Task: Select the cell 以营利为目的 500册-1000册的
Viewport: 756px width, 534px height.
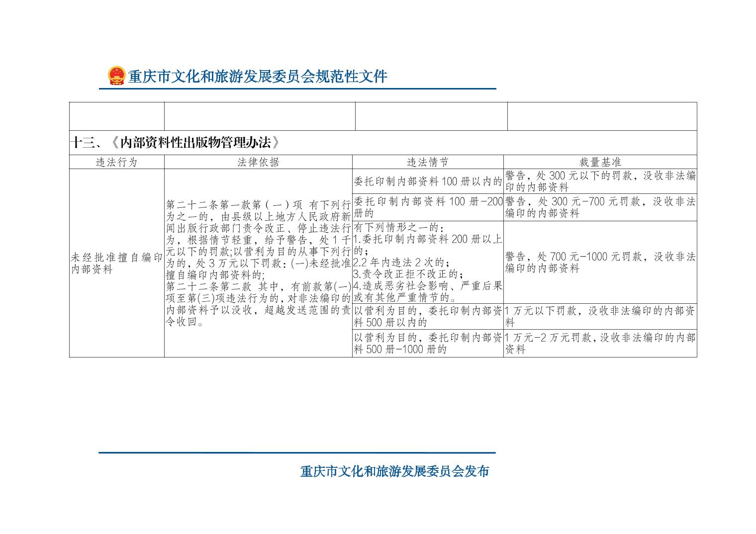Action: tap(428, 343)
